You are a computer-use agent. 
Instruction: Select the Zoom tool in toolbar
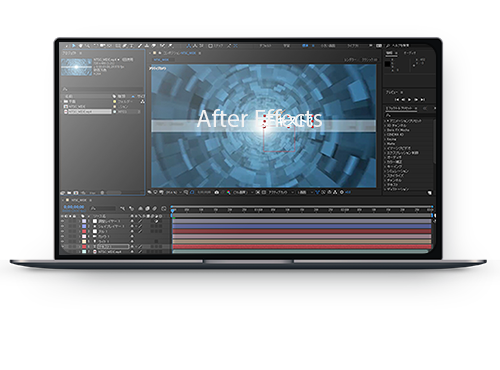click(88, 46)
